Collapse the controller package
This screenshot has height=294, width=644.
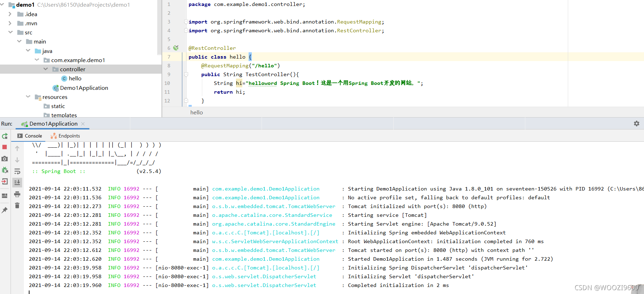tap(46, 69)
